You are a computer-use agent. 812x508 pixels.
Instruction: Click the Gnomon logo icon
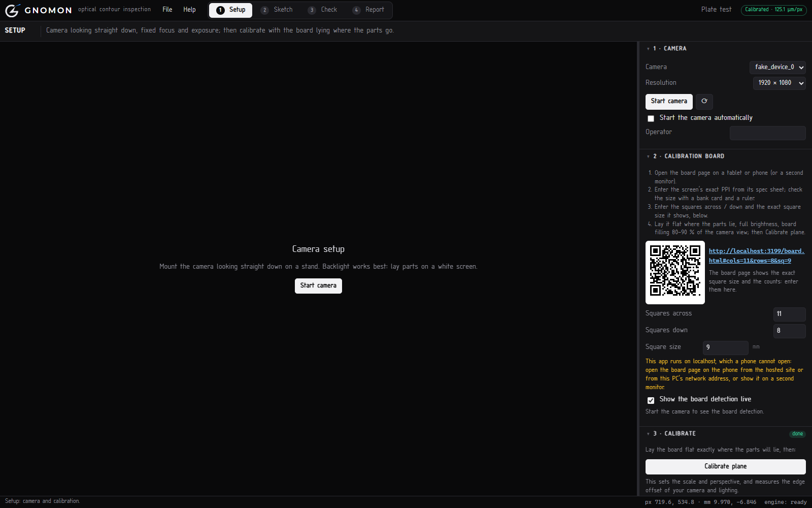point(12,10)
